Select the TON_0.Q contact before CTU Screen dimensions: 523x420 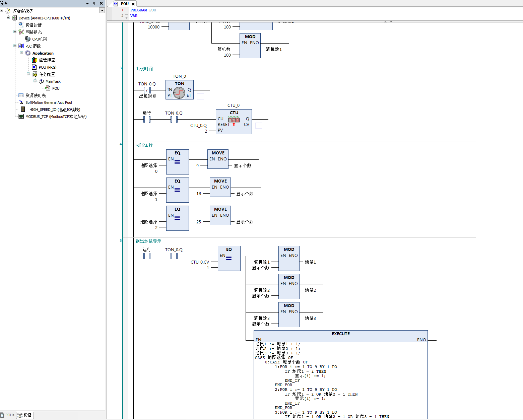(x=174, y=119)
